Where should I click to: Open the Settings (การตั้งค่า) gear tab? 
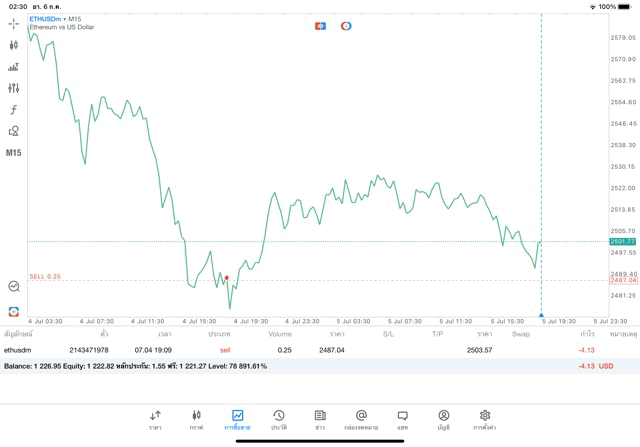click(x=485, y=419)
